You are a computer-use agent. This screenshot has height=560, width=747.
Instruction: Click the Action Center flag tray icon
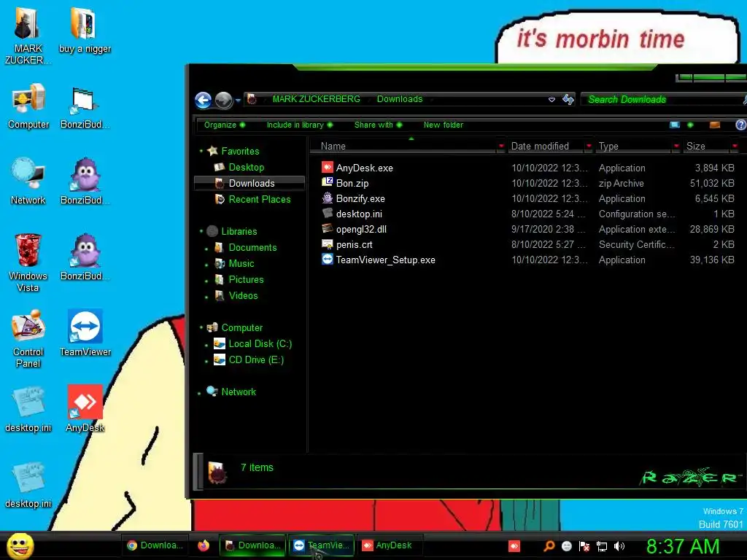click(584, 546)
